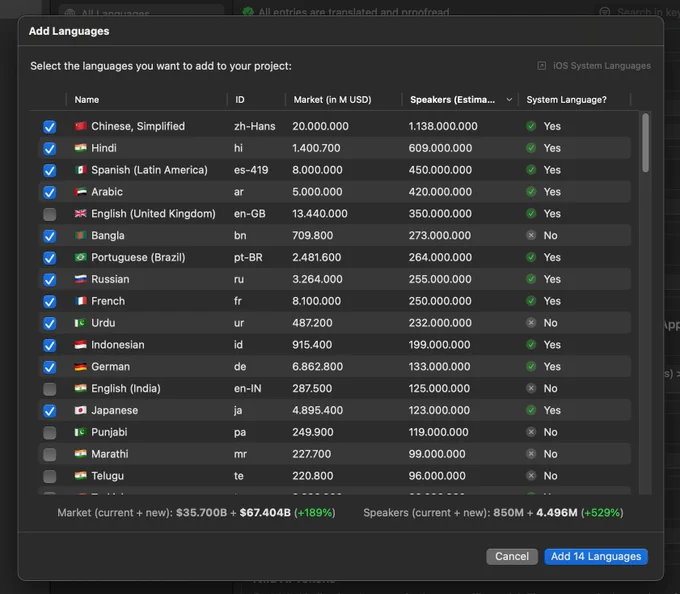Click the Add 14 Languages button
The image size is (680, 594).
tap(596, 556)
